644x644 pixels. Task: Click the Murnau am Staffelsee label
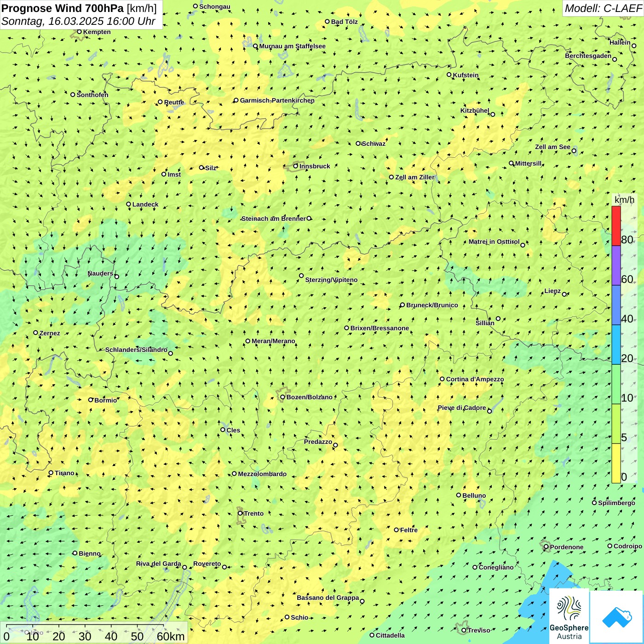tap(292, 46)
